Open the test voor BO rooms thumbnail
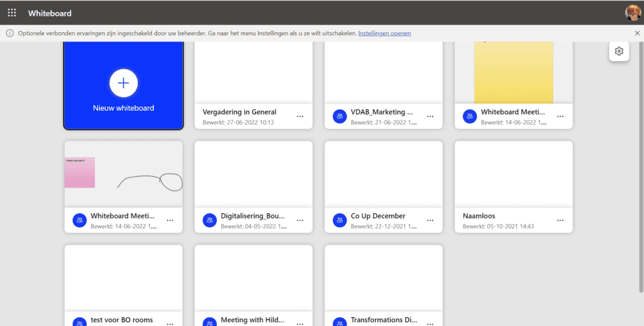Image resolution: width=644 pixels, height=326 pixels. point(123,278)
